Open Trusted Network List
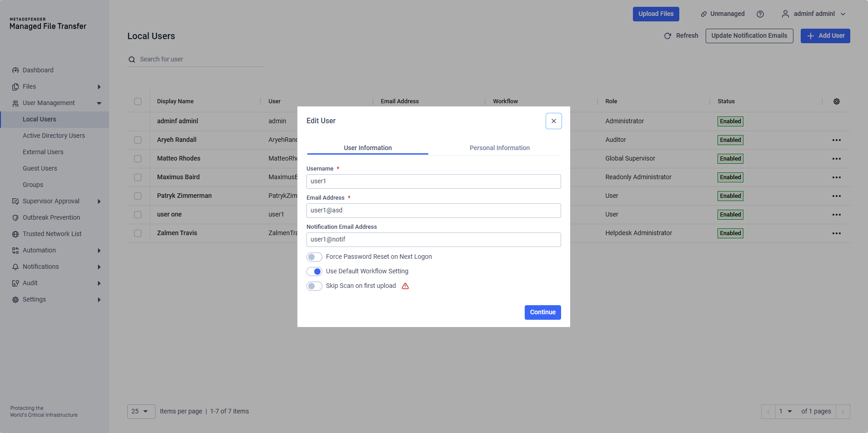868x433 pixels. coord(51,233)
